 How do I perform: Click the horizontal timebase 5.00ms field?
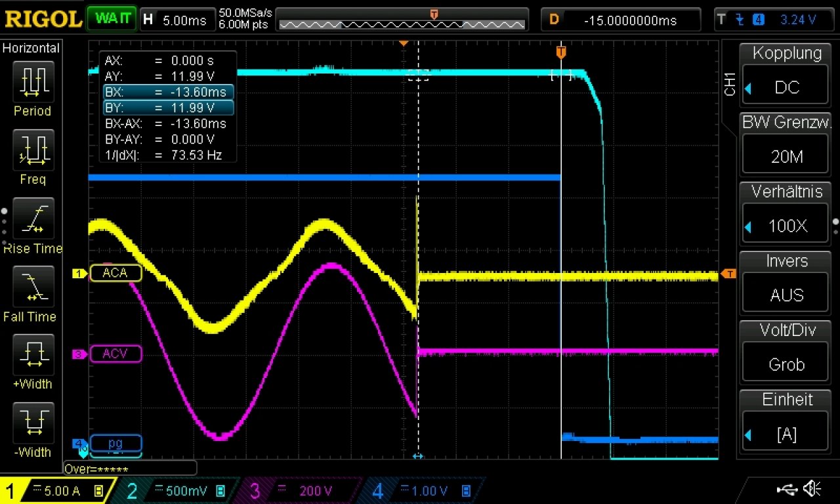[177, 20]
